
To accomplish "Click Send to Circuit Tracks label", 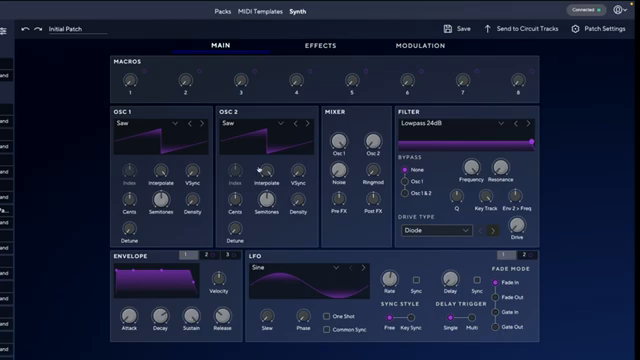I will pos(527,29).
